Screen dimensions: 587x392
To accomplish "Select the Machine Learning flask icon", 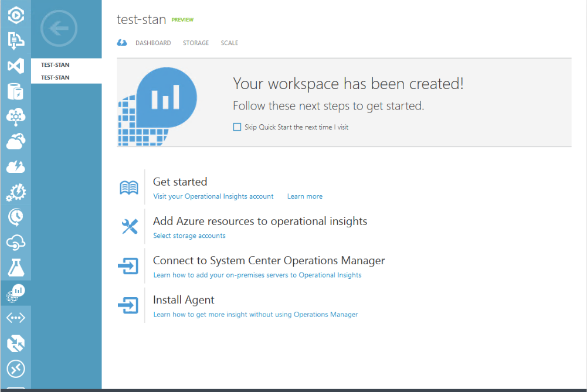I will pyautogui.click(x=15, y=267).
